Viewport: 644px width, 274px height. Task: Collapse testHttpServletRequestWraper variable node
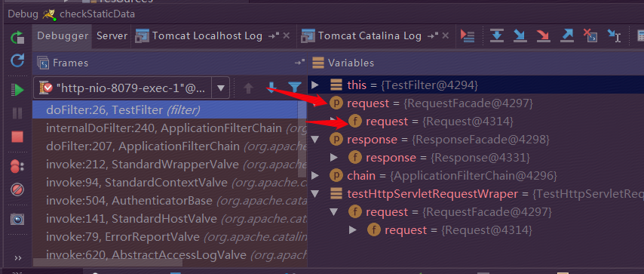[x=315, y=194]
